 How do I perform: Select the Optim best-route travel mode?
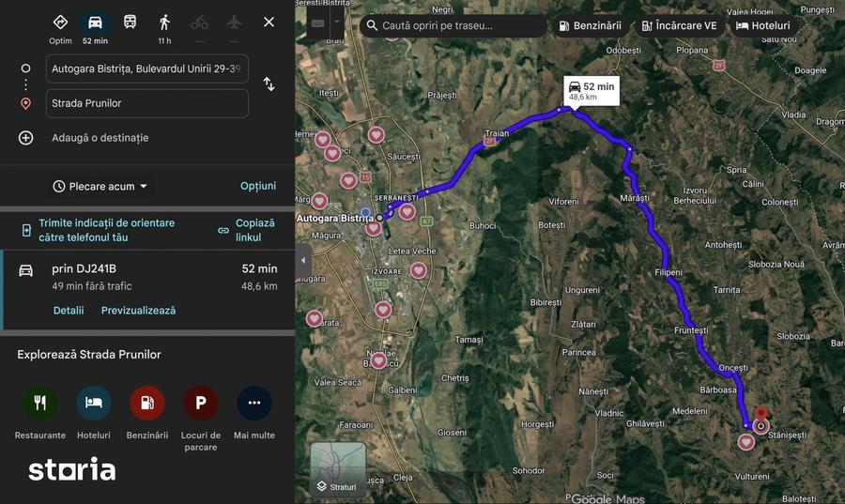(x=60, y=29)
